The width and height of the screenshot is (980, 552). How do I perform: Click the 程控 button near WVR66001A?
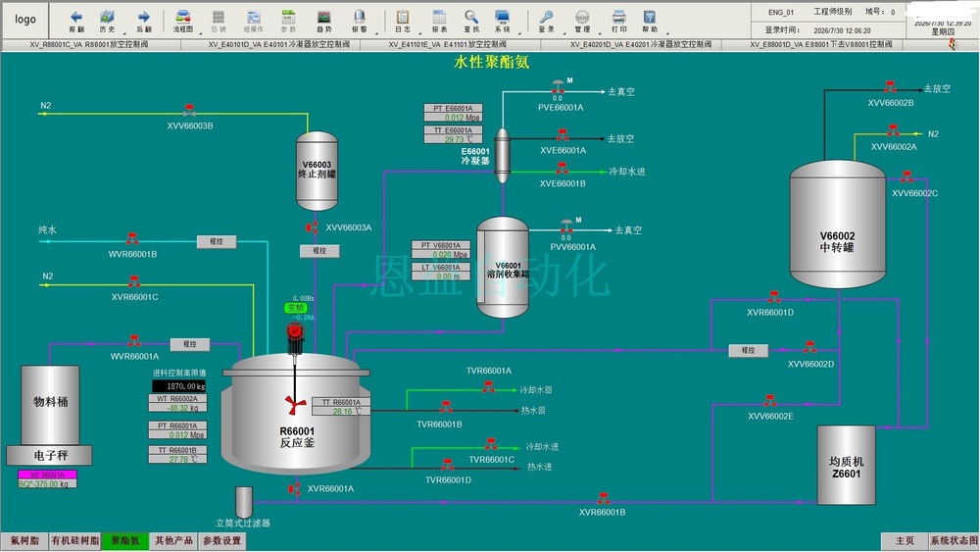tap(190, 344)
